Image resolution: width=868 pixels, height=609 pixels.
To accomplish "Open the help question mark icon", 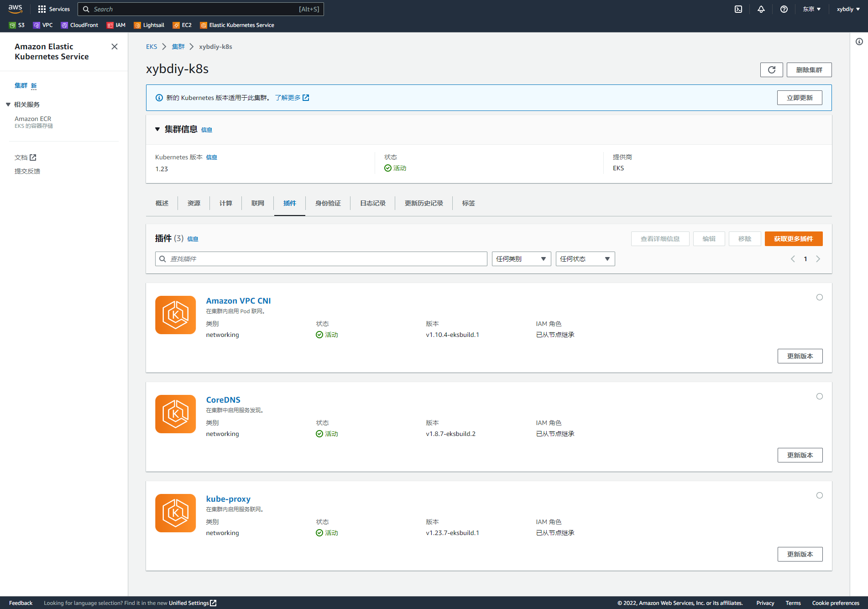I will click(784, 9).
